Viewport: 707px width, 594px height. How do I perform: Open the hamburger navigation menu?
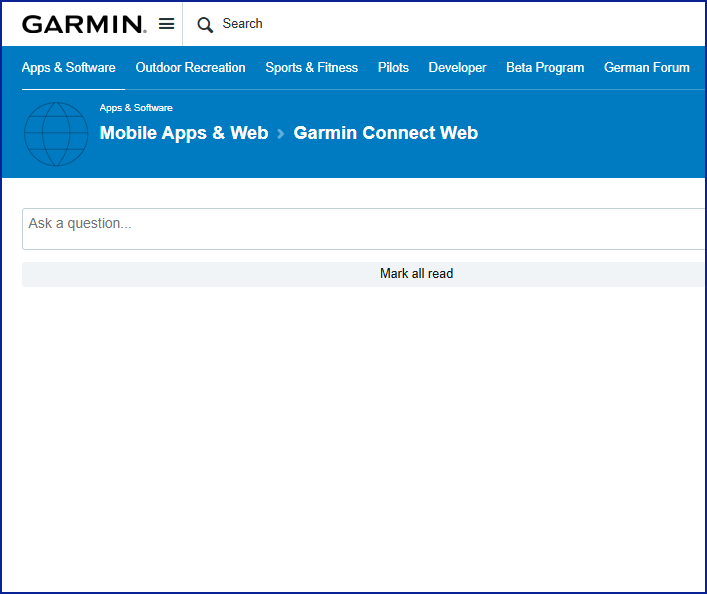(x=166, y=24)
